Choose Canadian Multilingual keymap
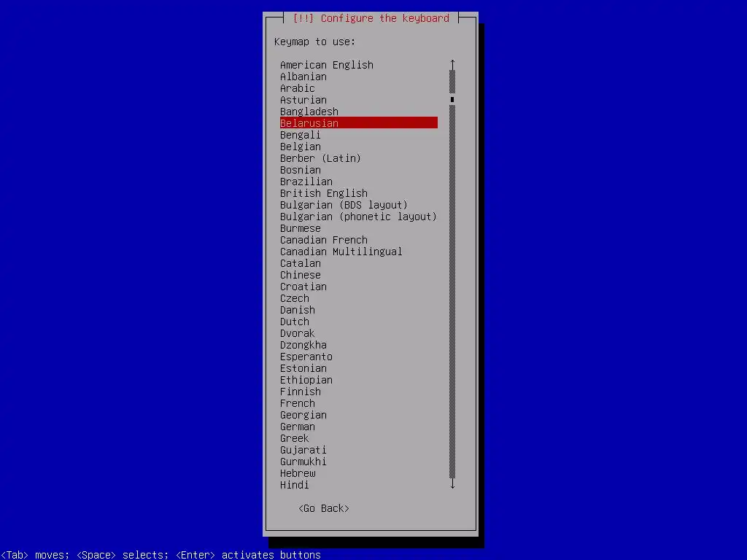 (359, 252)
